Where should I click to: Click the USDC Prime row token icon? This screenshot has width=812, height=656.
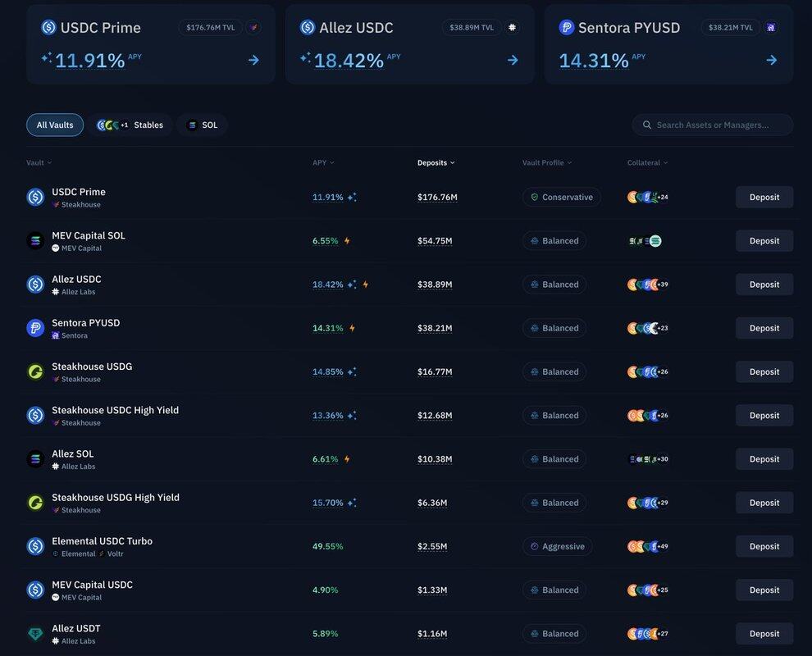click(35, 198)
